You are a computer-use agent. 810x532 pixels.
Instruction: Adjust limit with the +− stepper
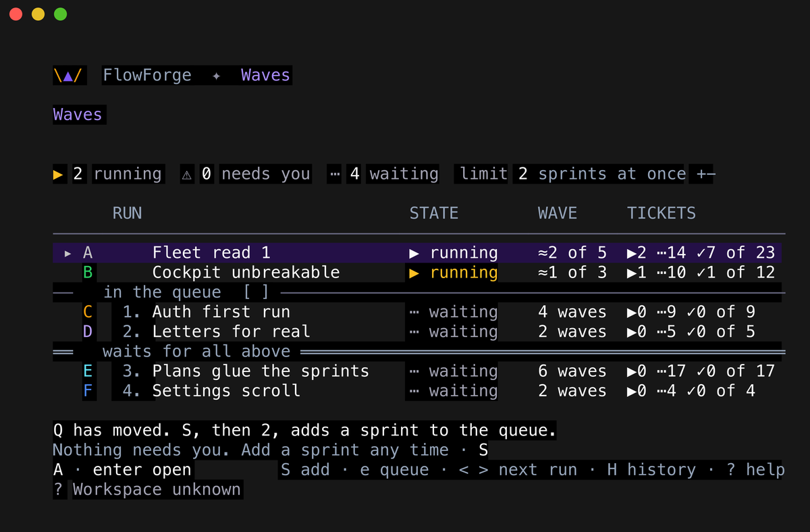(x=705, y=174)
